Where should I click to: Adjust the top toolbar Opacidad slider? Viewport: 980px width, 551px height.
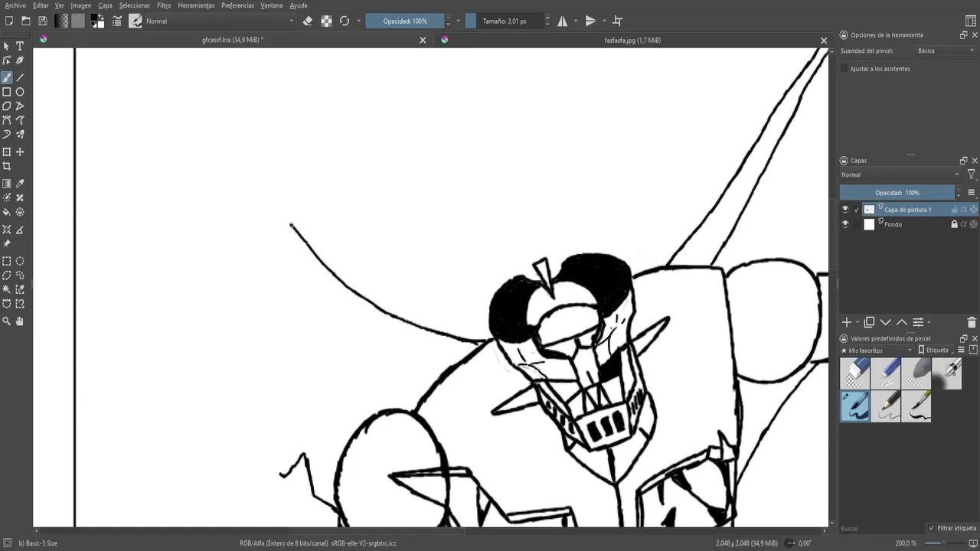pos(405,21)
